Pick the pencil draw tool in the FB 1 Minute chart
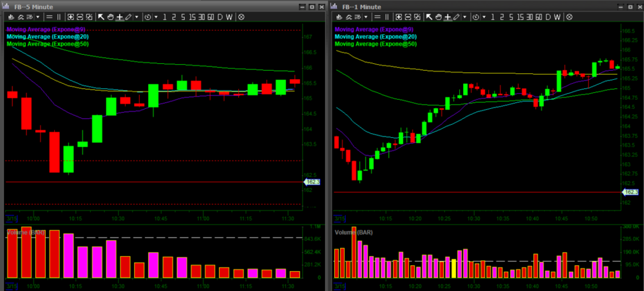 [457, 17]
